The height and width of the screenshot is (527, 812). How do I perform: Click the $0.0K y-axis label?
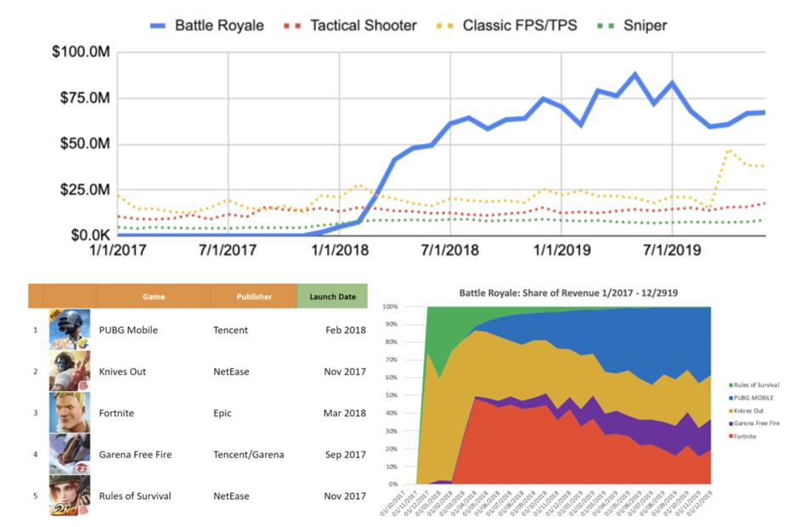click(x=91, y=235)
